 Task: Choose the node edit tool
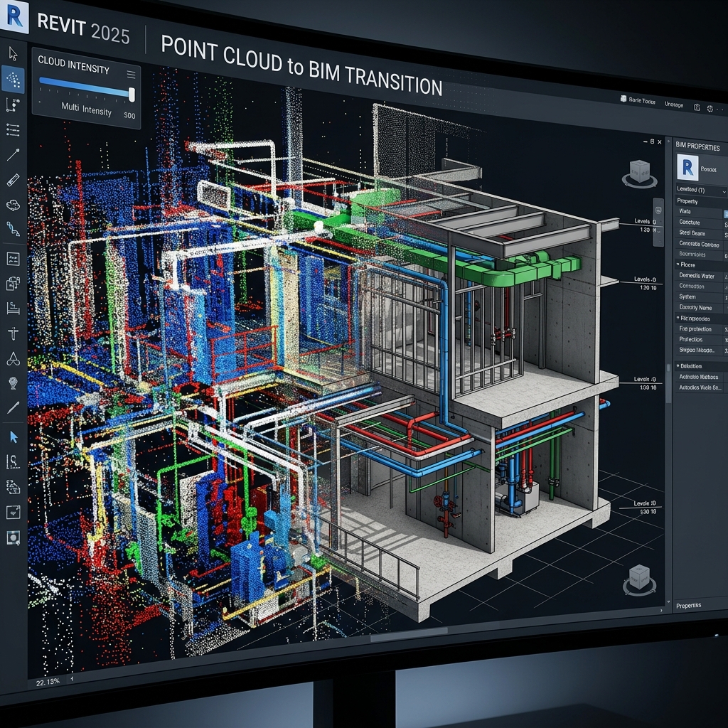13,105
